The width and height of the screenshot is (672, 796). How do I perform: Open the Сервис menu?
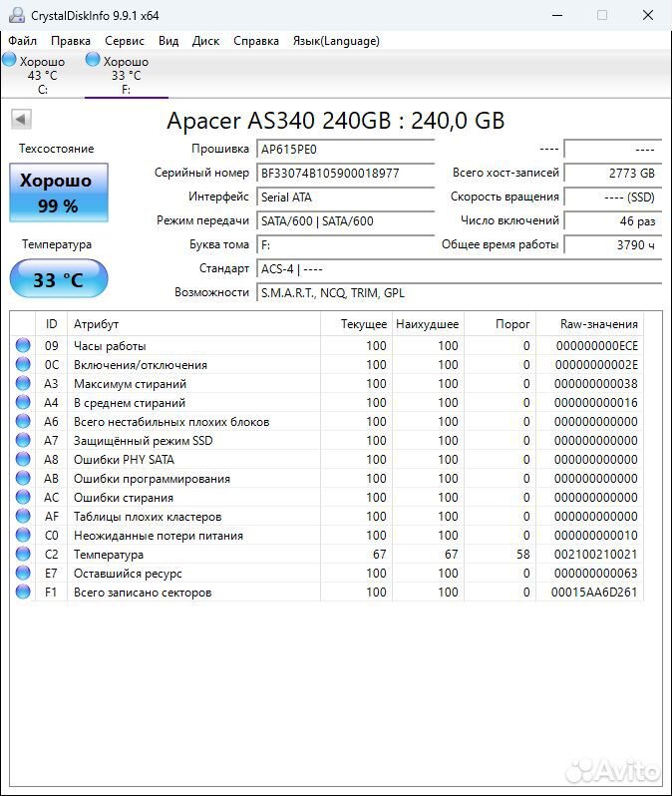tap(125, 41)
